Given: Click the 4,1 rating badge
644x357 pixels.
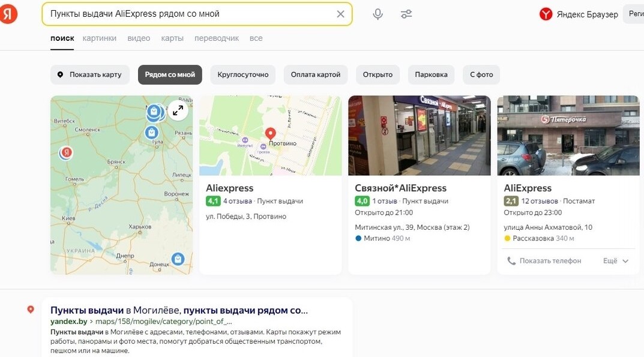Looking at the screenshot, I should [x=213, y=201].
